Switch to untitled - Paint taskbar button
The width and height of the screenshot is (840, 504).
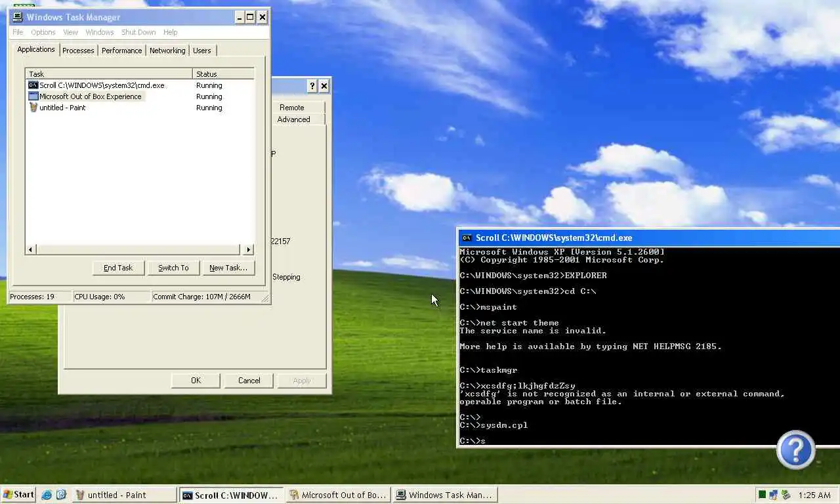(x=125, y=495)
